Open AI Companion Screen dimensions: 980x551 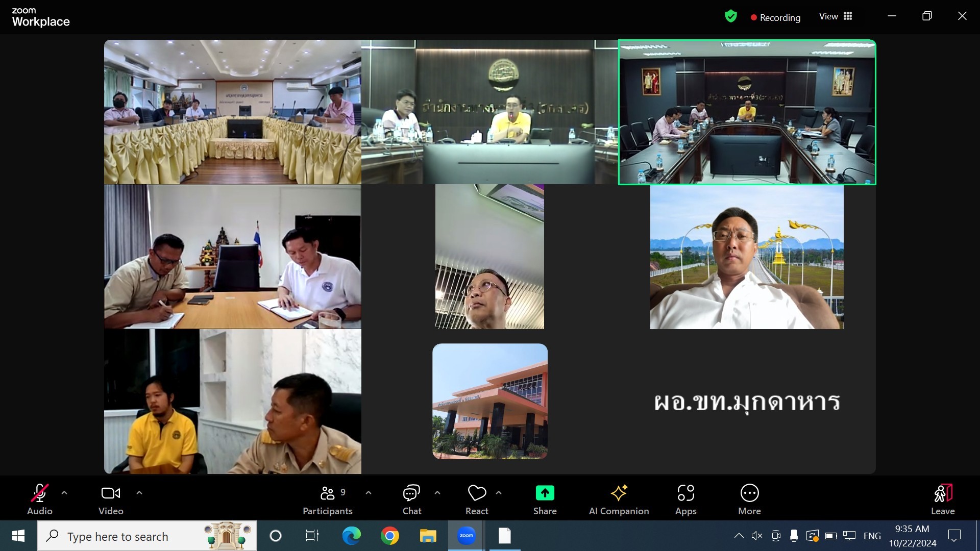tap(619, 499)
